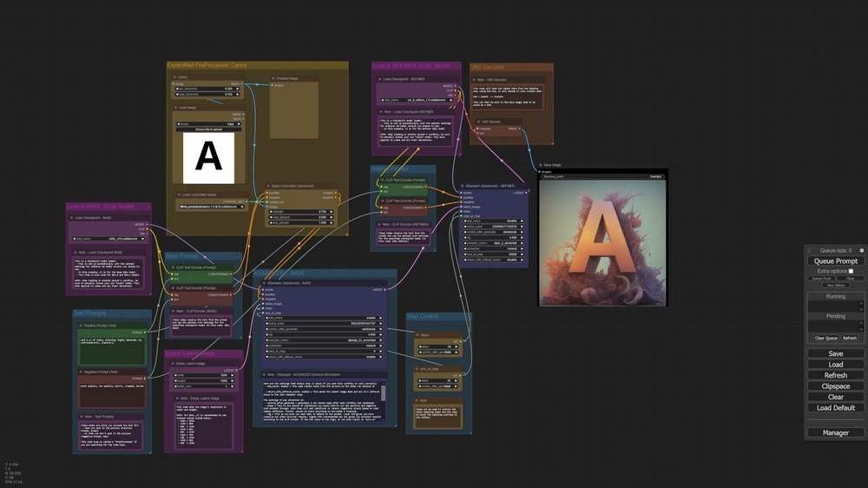Collapse the Load Image node
The width and height of the screenshot is (868, 488).
coord(175,108)
